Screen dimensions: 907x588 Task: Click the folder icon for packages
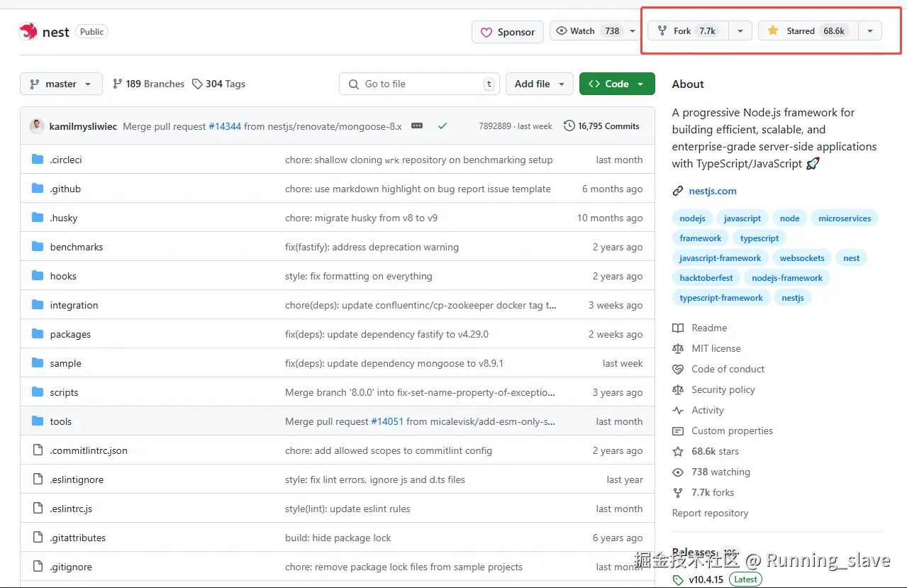click(38, 334)
